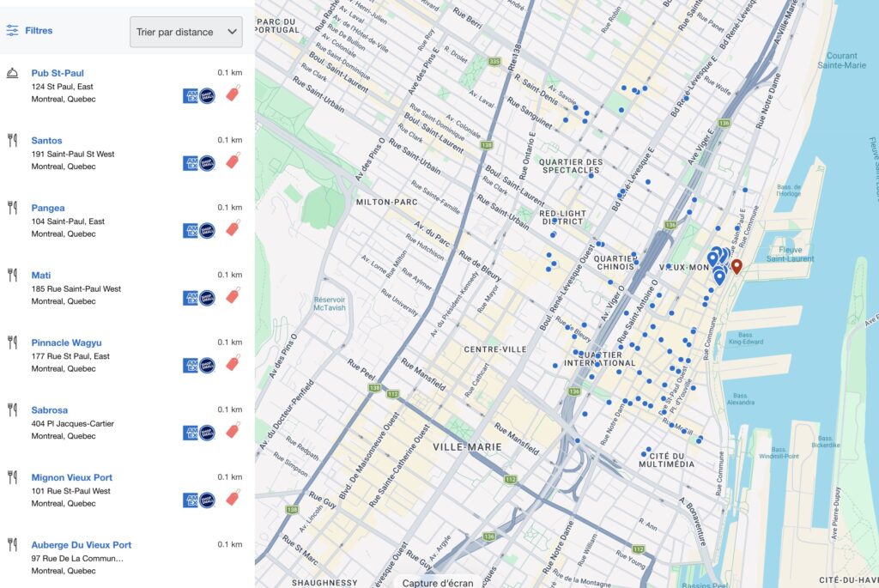Click the red offer tag for Pinnacle Wagyu
Viewport: 879px width, 588px height.
tap(233, 362)
